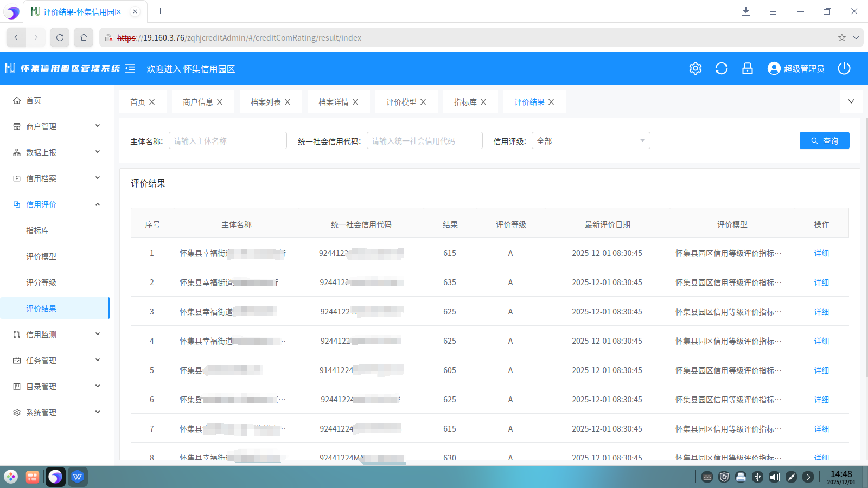Screen dimensions: 868x488
Task: Open tab list dropdown chevron
Action: click(851, 101)
